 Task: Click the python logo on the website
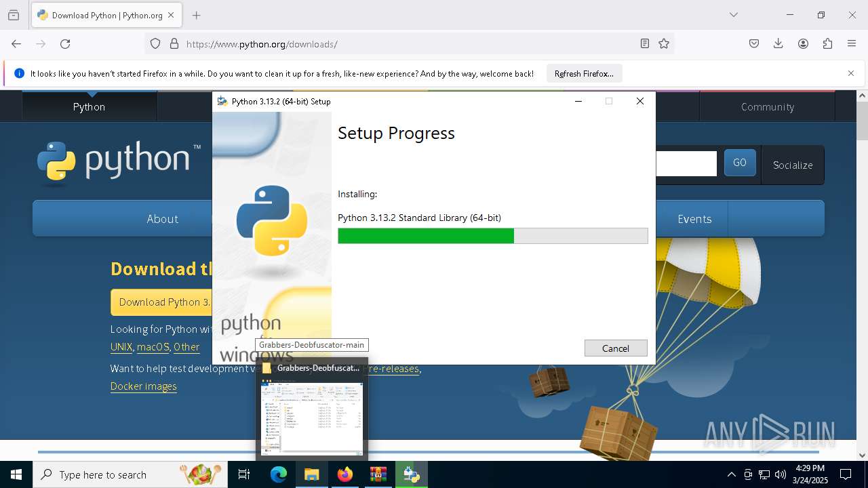(x=119, y=163)
